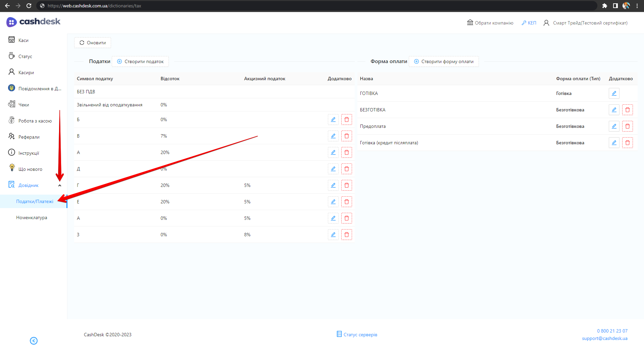
Task: Open the Обрати компанію selector
Action: tap(490, 23)
